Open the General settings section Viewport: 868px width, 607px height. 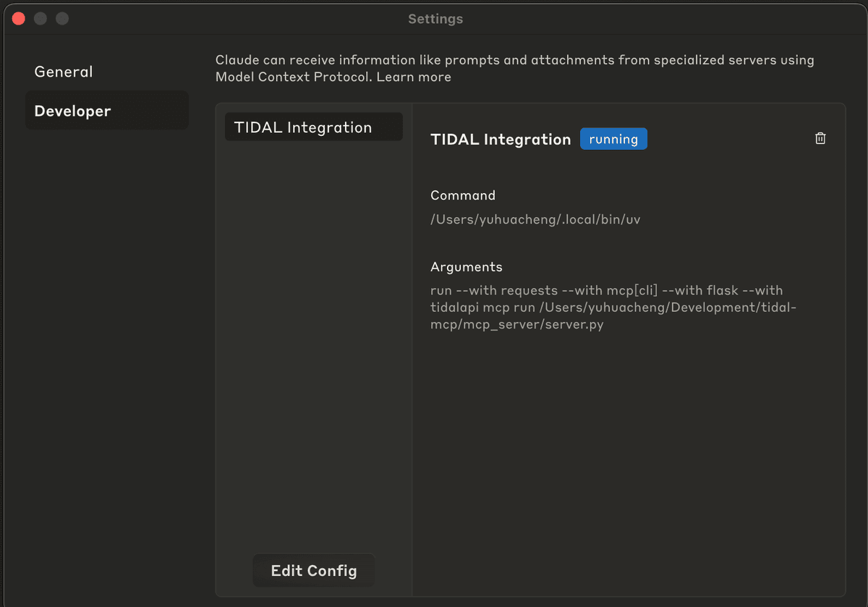[x=64, y=72]
